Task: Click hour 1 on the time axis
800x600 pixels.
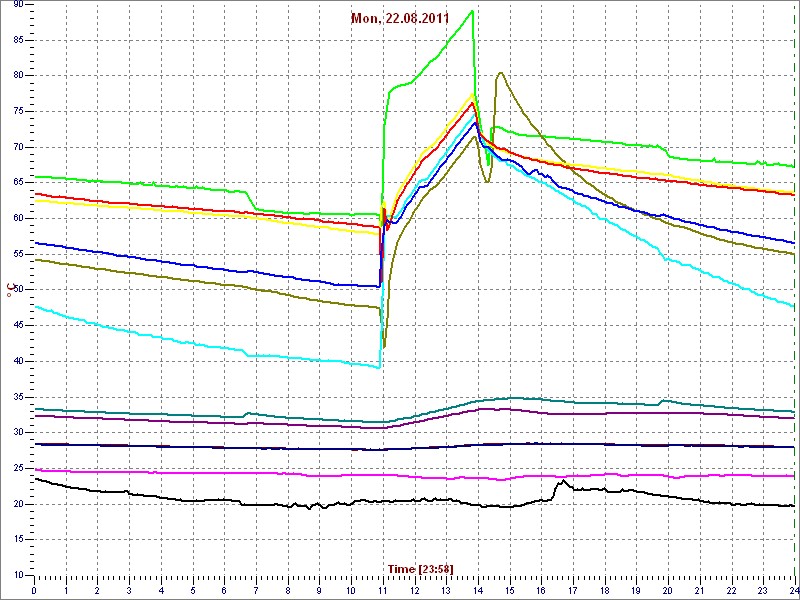Action: coord(66,590)
